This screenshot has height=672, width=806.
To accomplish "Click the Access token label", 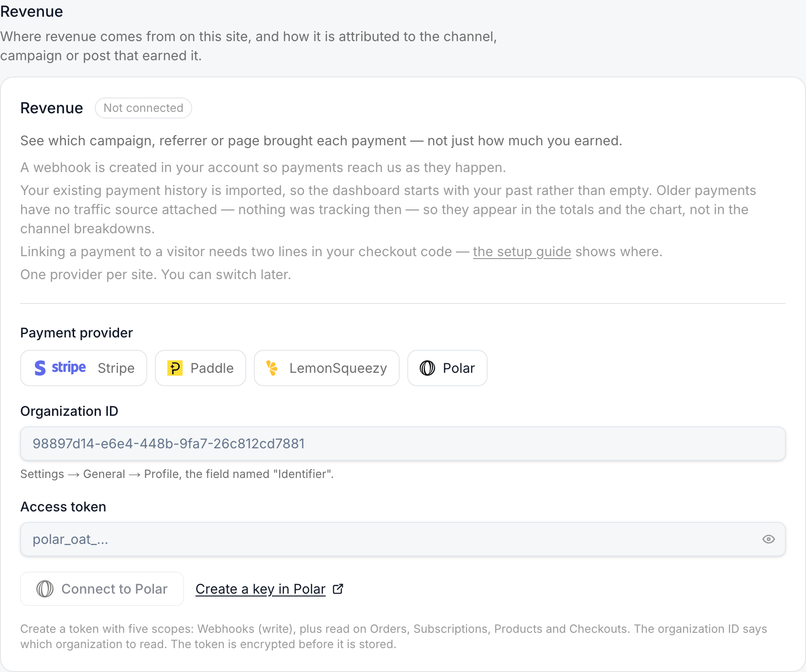I will [x=63, y=507].
